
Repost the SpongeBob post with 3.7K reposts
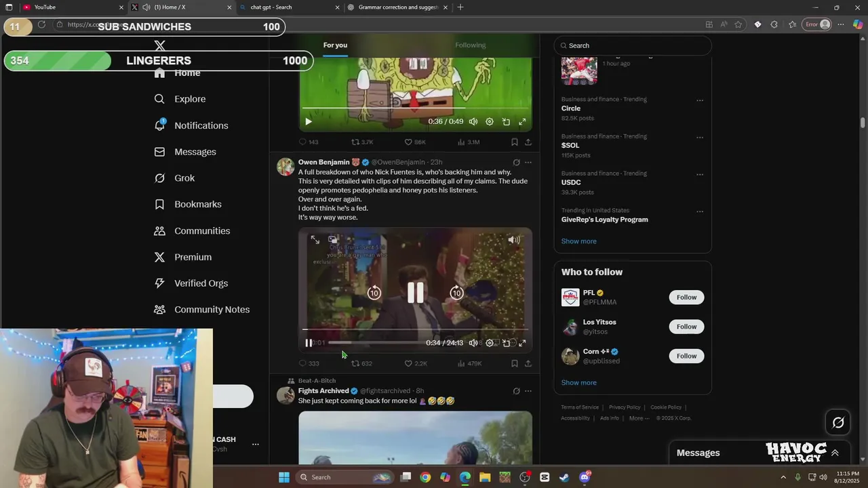[362, 142]
